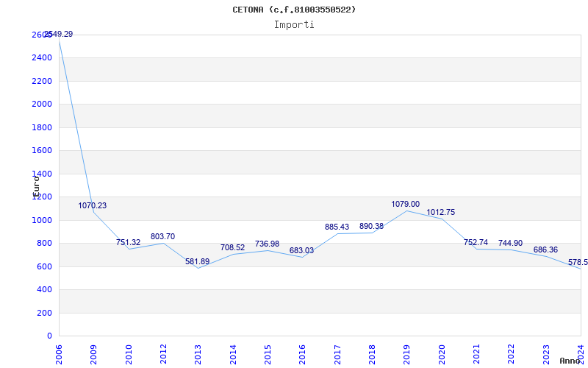Click the x-axis year 2023
This screenshot has width=588, height=368.
(x=546, y=354)
